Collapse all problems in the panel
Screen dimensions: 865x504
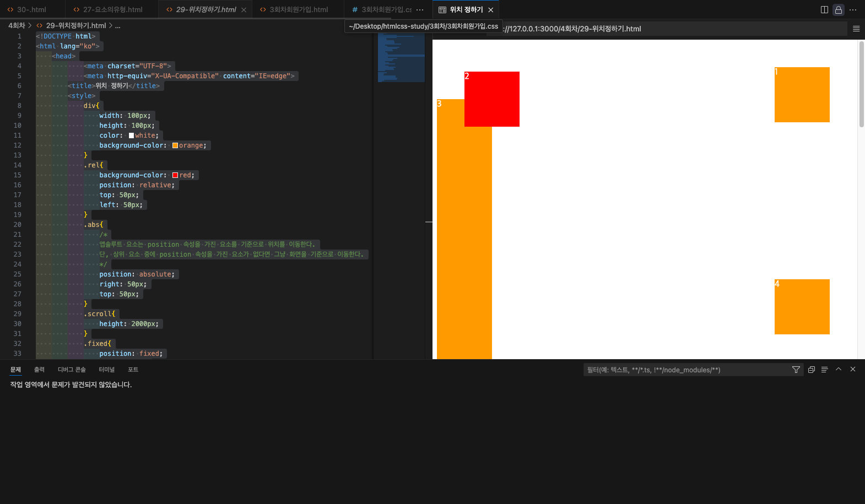(812, 370)
